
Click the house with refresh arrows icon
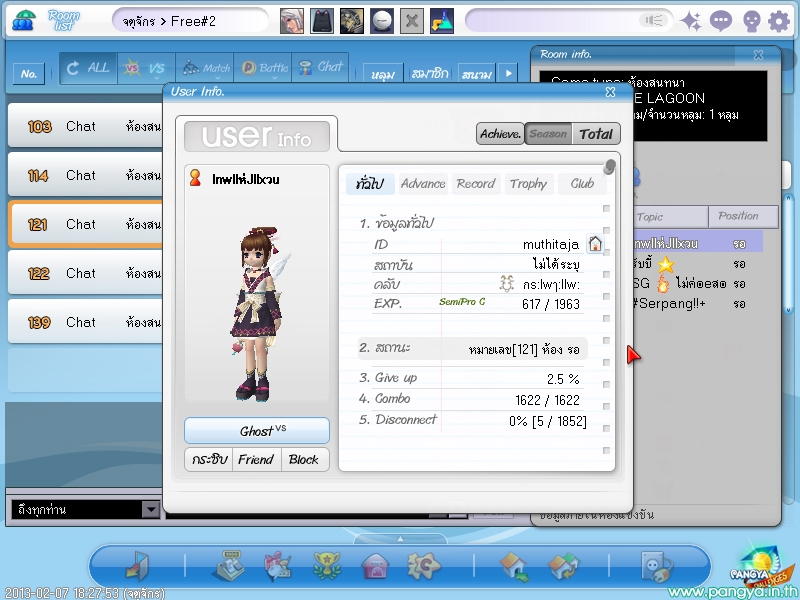tap(563, 567)
